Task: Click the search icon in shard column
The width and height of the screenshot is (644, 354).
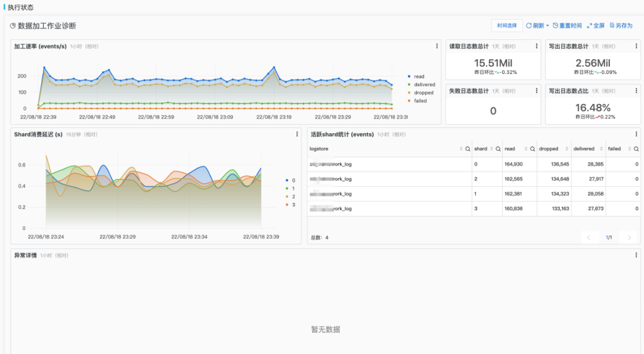Action: 498,149
